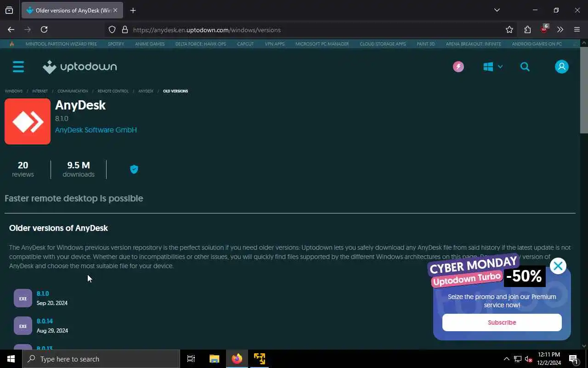Open the list all tabs dropdown
588x368 pixels.
click(x=497, y=10)
